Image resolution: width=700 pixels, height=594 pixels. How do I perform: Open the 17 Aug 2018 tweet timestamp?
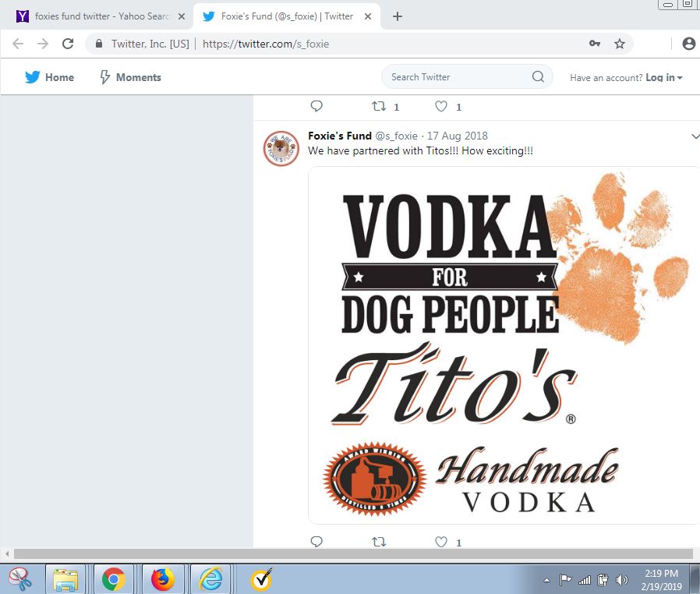(x=457, y=136)
